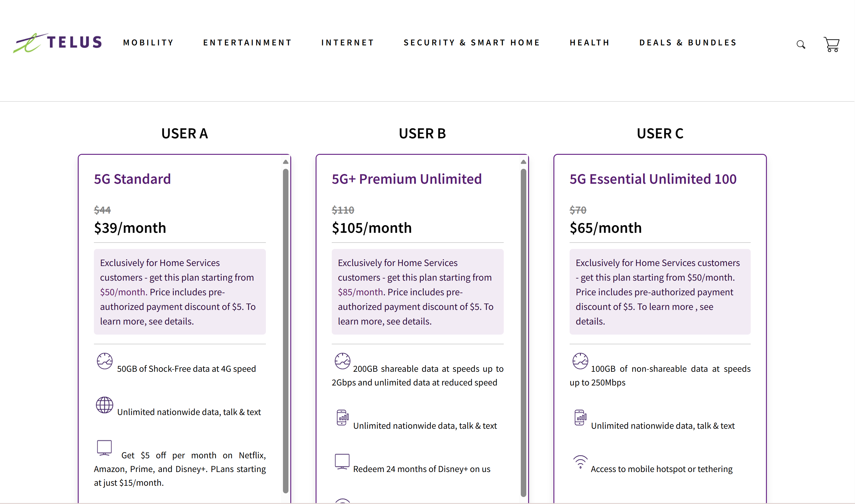Open Deals & Bundles menu
The image size is (855, 504).
pyautogui.click(x=688, y=43)
